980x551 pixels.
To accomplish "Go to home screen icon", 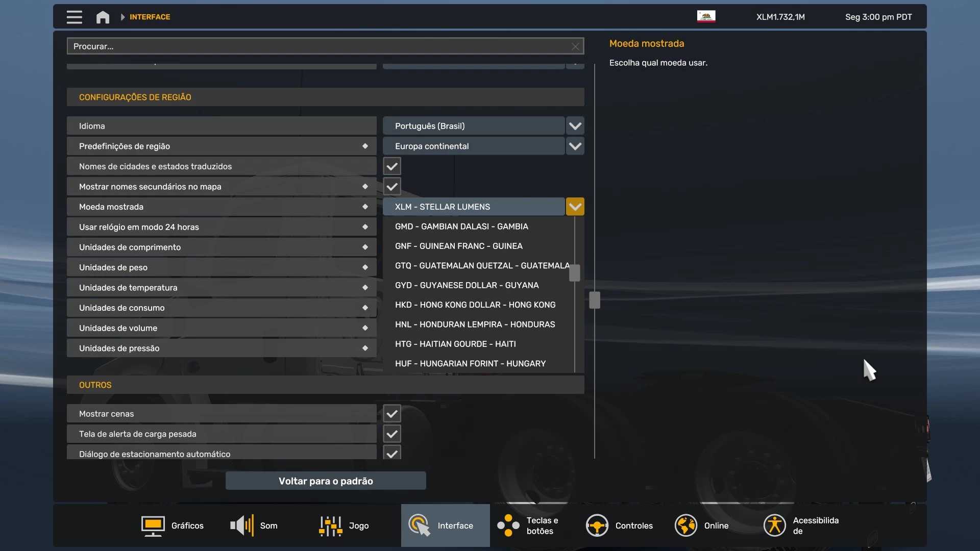I will coord(103,17).
